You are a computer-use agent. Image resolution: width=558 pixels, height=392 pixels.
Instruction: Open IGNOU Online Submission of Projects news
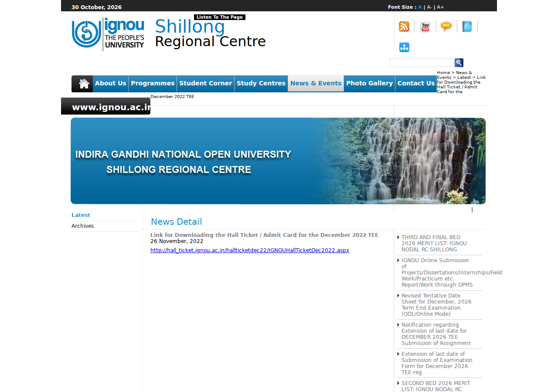(452, 273)
